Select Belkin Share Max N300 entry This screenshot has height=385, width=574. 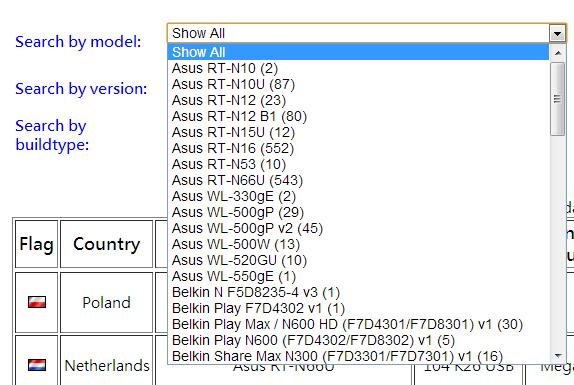[358, 356]
